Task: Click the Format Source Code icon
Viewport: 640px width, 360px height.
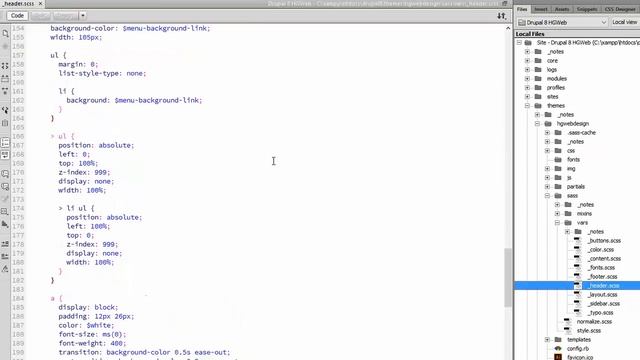Action: click(5, 269)
